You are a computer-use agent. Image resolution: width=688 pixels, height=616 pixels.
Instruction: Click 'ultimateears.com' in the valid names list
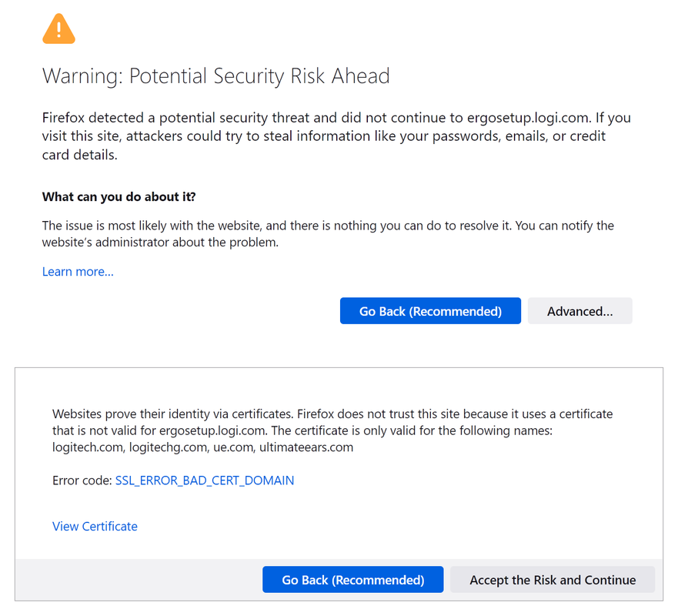306,447
